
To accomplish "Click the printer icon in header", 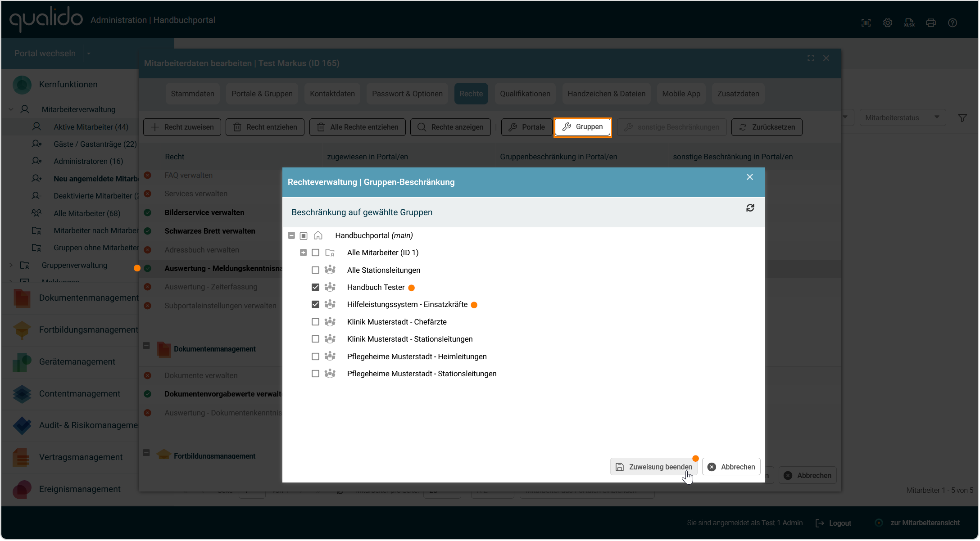I will pyautogui.click(x=930, y=23).
